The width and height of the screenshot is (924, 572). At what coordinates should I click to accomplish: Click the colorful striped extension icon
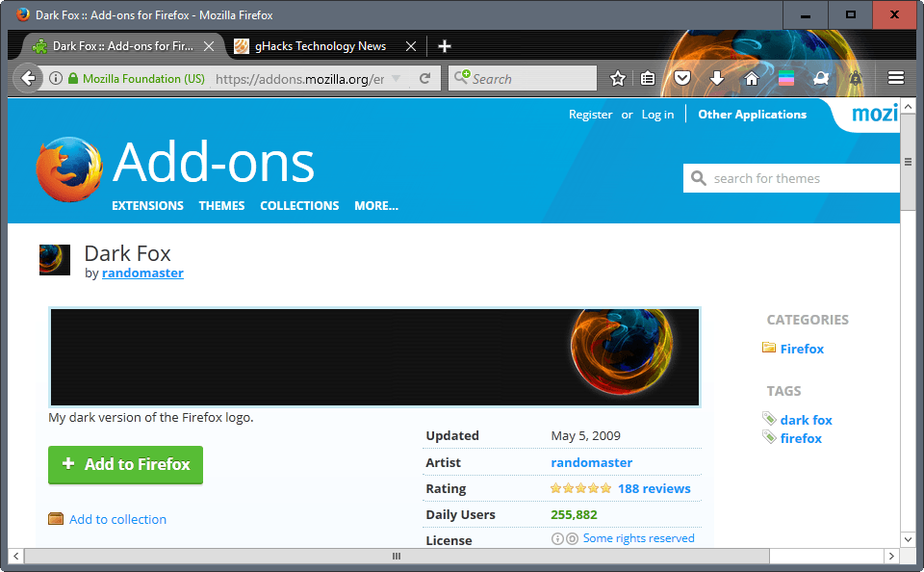[786, 78]
